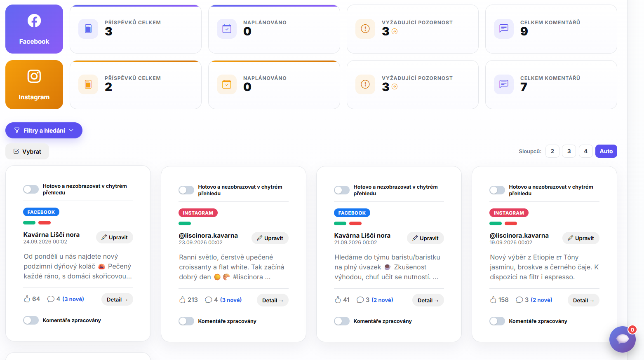Click the Instagram total posts icon
Screen dimensions: 644x360
88,84
